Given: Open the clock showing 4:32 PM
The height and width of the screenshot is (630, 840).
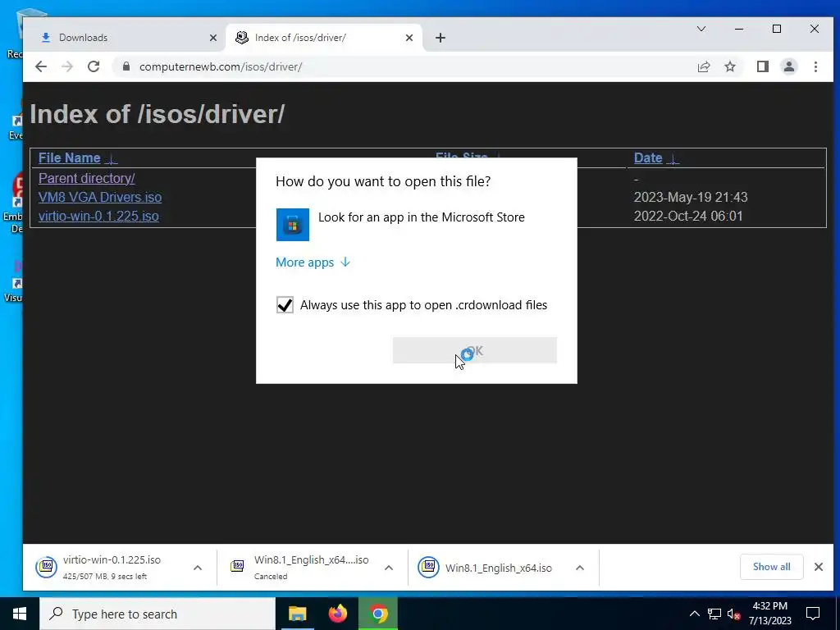Looking at the screenshot, I should point(769,614).
